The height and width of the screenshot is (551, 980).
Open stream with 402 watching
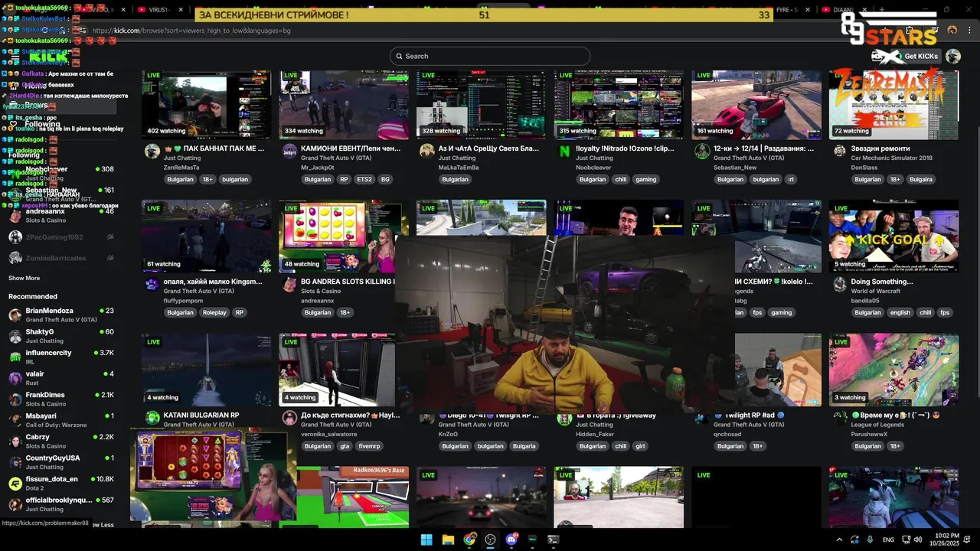(x=206, y=105)
